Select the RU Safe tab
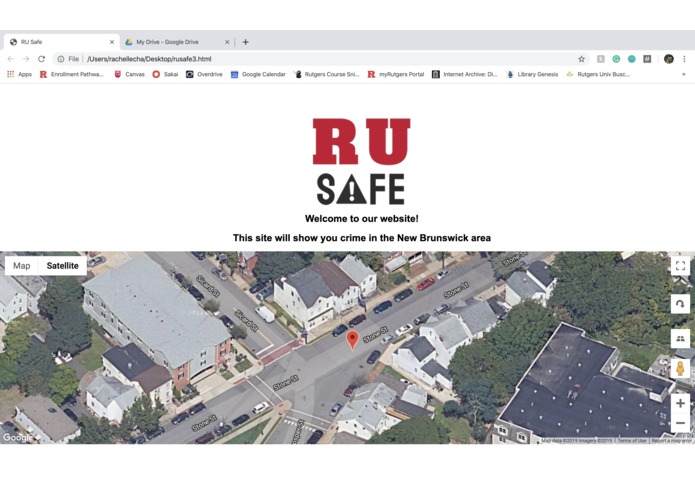 coord(61,42)
